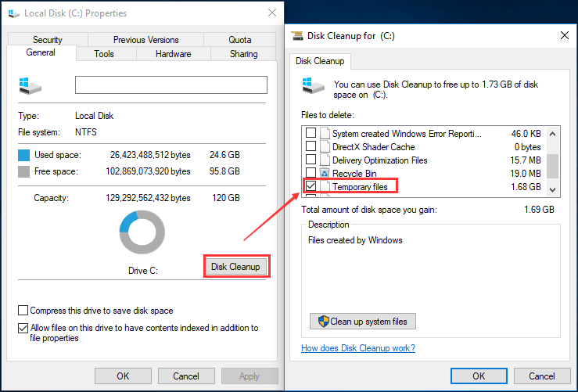Click the Delivery Optimization Files file icon
Image resolution: width=578 pixels, height=392 pixels.
coord(325,160)
